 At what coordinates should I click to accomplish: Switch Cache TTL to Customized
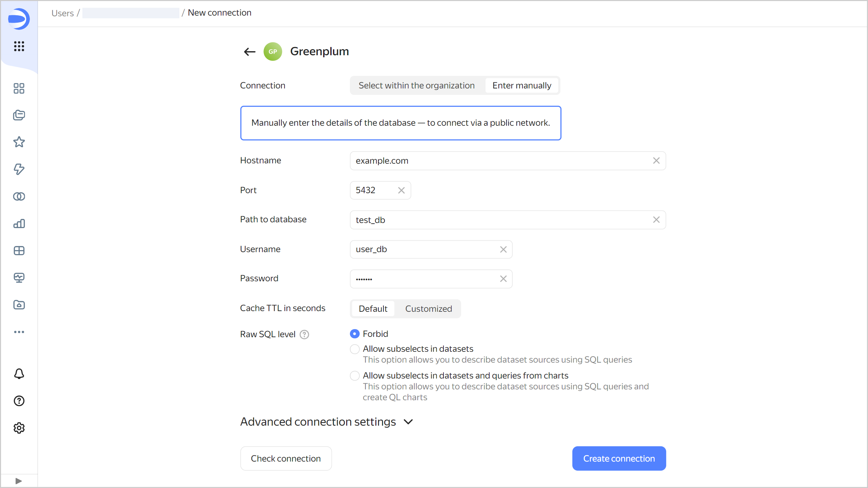click(x=428, y=309)
